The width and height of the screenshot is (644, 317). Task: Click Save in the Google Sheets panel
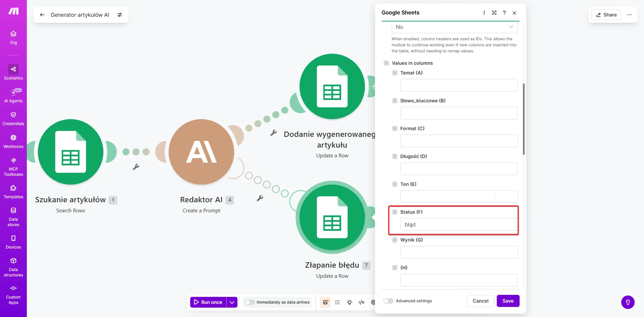point(508,301)
